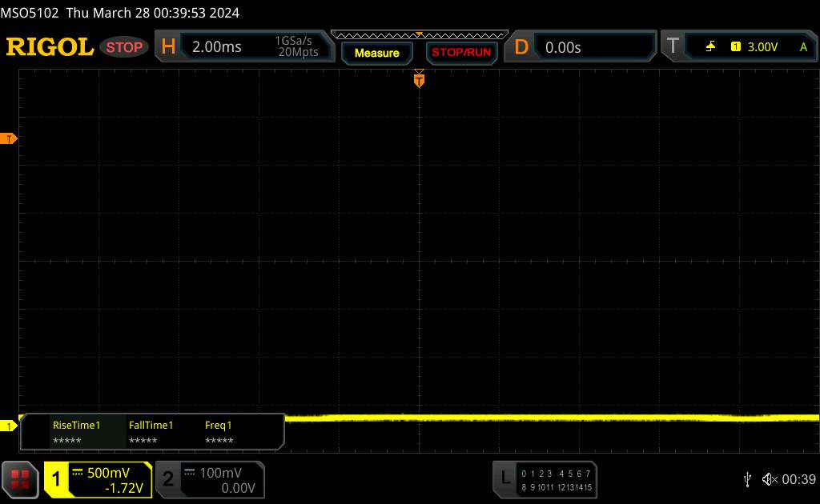Click the waveform memory position bar
This screenshot has width=820, height=504.
click(x=420, y=35)
